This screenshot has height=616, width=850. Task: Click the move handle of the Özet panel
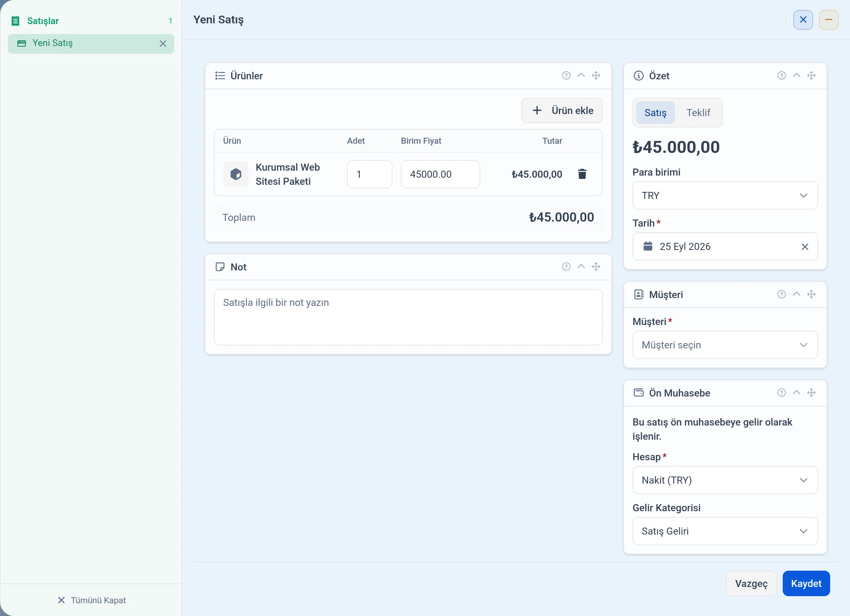coord(811,76)
